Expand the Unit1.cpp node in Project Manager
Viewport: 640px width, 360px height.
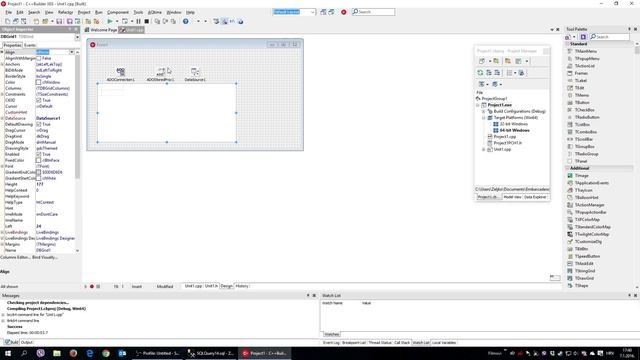coord(484,149)
